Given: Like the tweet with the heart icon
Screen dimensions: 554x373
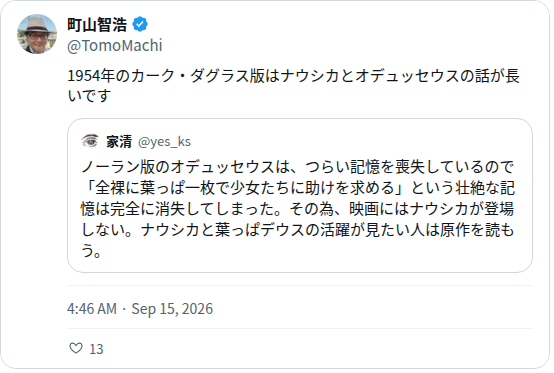Looking at the screenshot, I should [76, 348].
